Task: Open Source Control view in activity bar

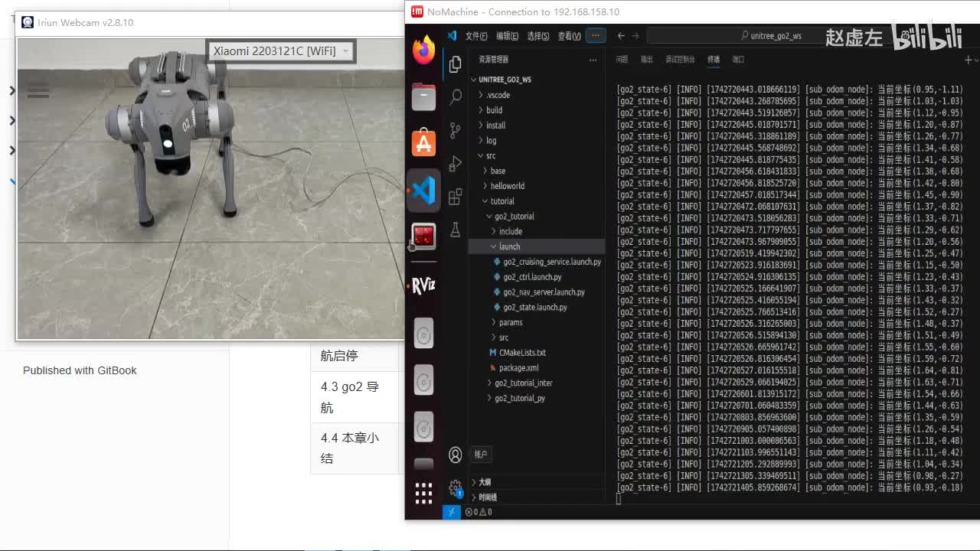Action: tap(456, 130)
